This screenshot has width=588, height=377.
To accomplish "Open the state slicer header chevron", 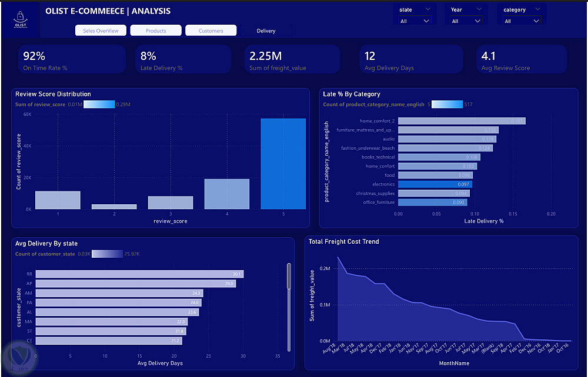I will click(427, 9).
